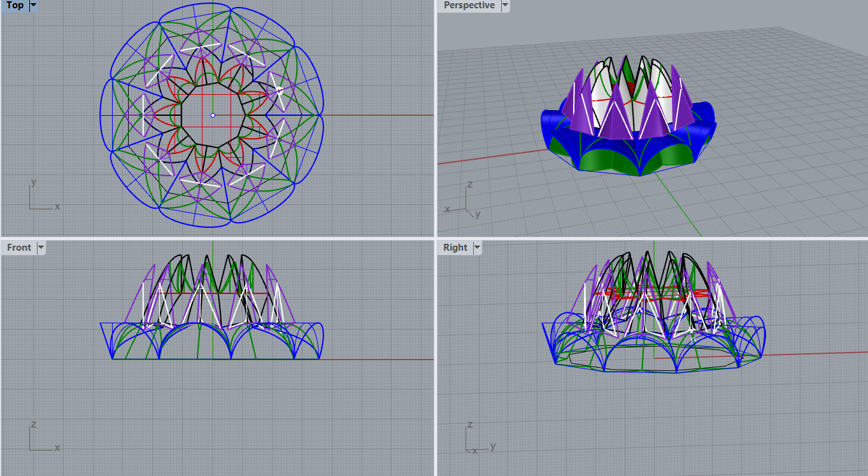Click the xyz axis icon in Perspective viewport
Image resolution: width=868 pixels, height=476 pixels.
click(462, 200)
